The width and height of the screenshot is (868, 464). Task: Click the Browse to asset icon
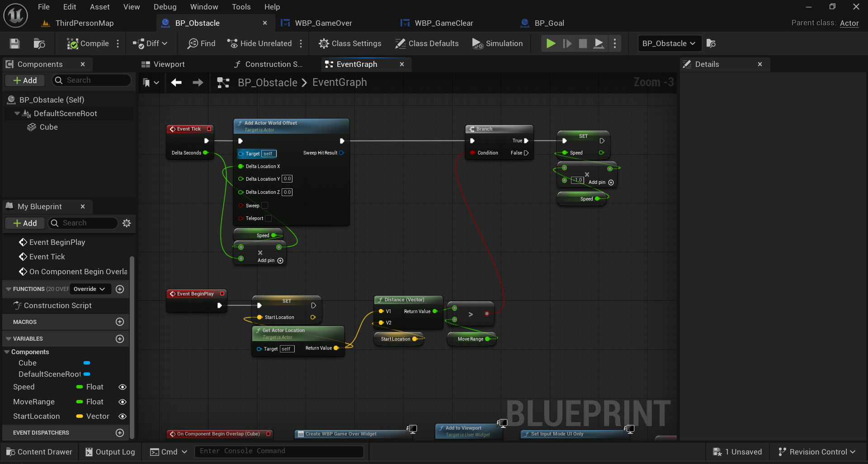click(39, 43)
